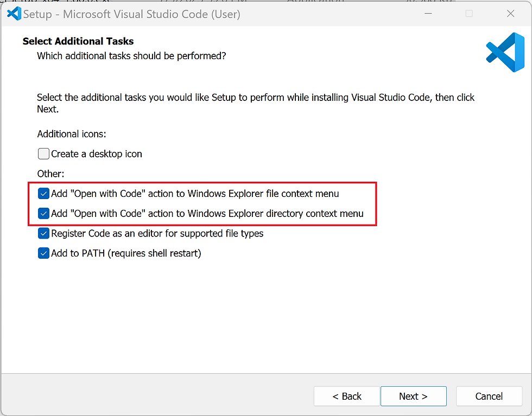This screenshot has height=416, width=532.
Task: Click the Setup window title bar text
Action: pos(131,14)
